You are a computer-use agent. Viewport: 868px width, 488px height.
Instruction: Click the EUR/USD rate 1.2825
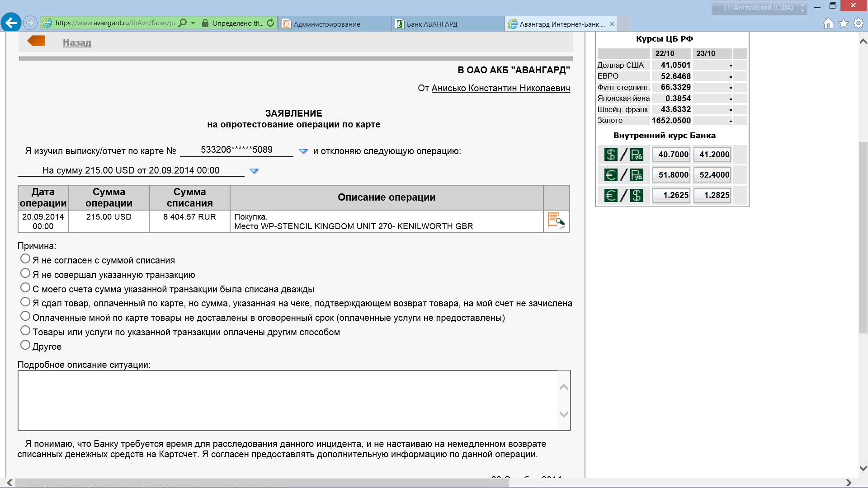tap(712, 195)
